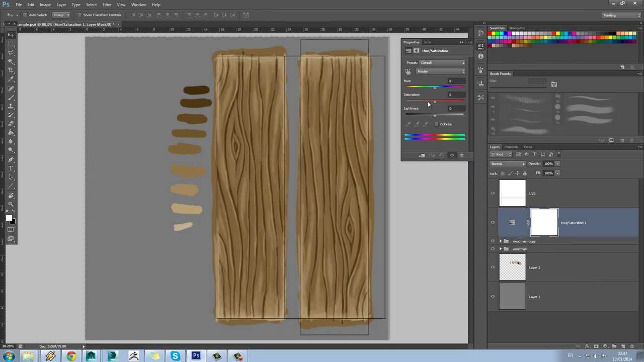The width and height of the screenshot is (644, 362).
Task: Select the Zoom tool in toolbar
Action: pos(11,204)
